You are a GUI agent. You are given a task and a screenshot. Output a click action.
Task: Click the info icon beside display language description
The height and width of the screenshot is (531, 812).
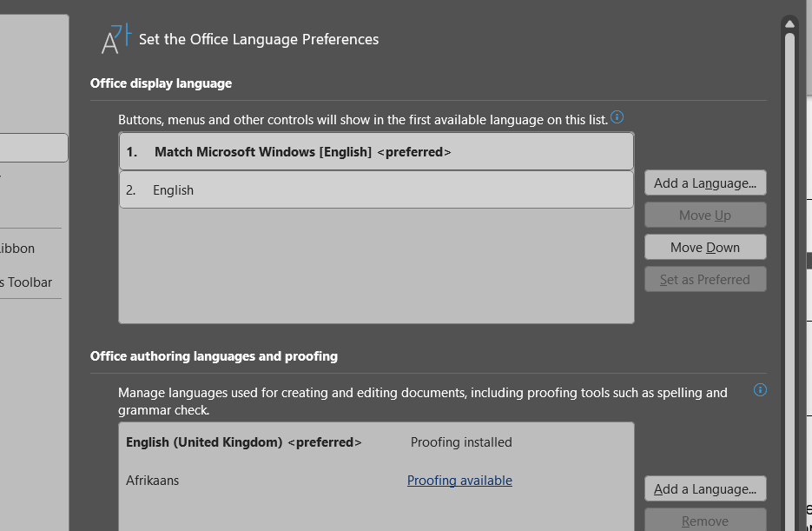[x=617, y=117]
